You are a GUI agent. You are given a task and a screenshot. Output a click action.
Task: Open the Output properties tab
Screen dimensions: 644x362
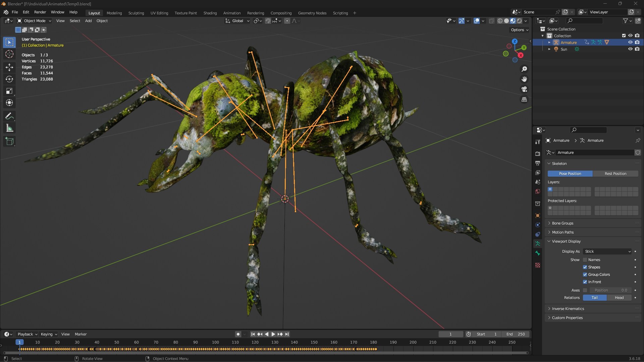click(538, 163)
